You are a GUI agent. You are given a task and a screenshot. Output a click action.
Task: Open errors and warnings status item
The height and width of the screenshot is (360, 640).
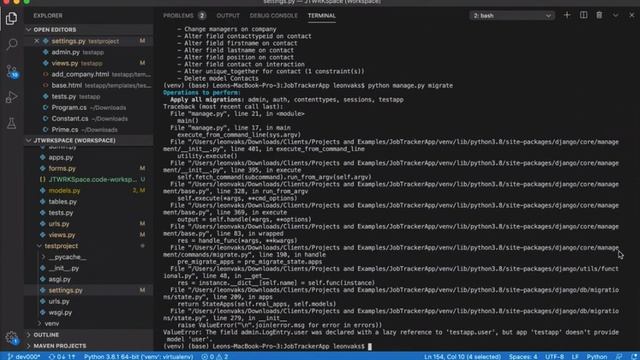coord(215,356)
